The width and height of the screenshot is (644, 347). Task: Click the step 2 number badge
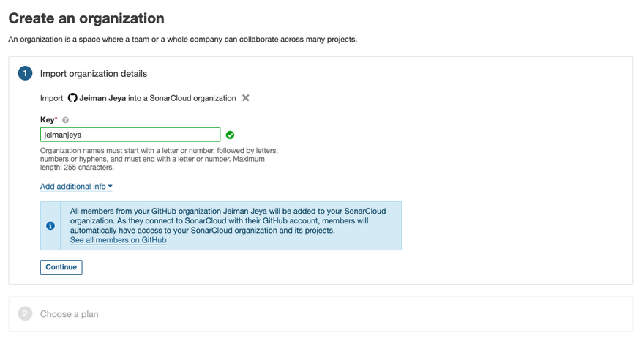25,314
